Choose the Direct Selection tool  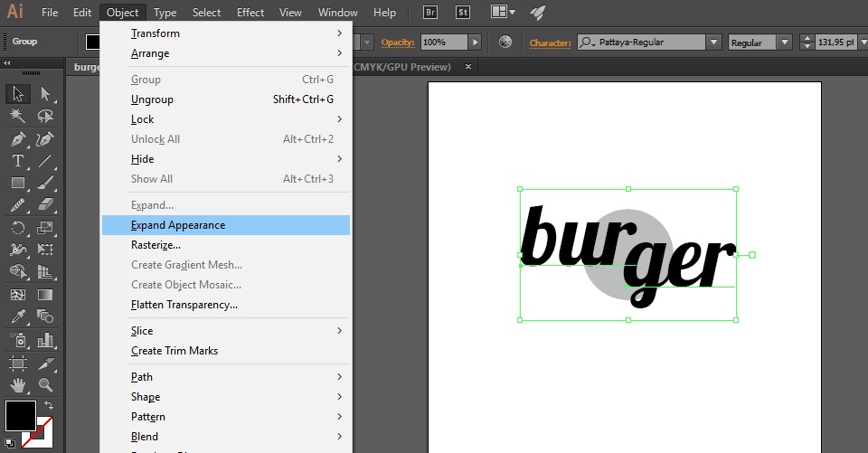45,94
